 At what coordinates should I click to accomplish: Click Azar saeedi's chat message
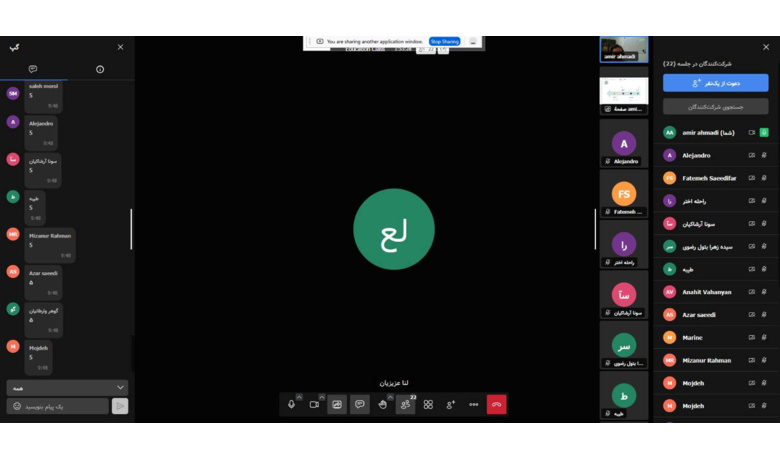pos(43,282)
